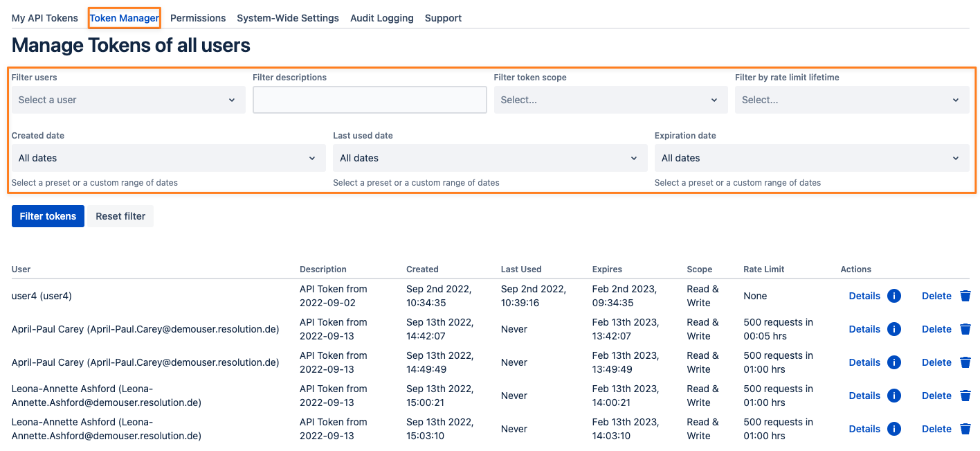Click the "Created" column header
The image size is (980, 451).
tap(422, 269)
